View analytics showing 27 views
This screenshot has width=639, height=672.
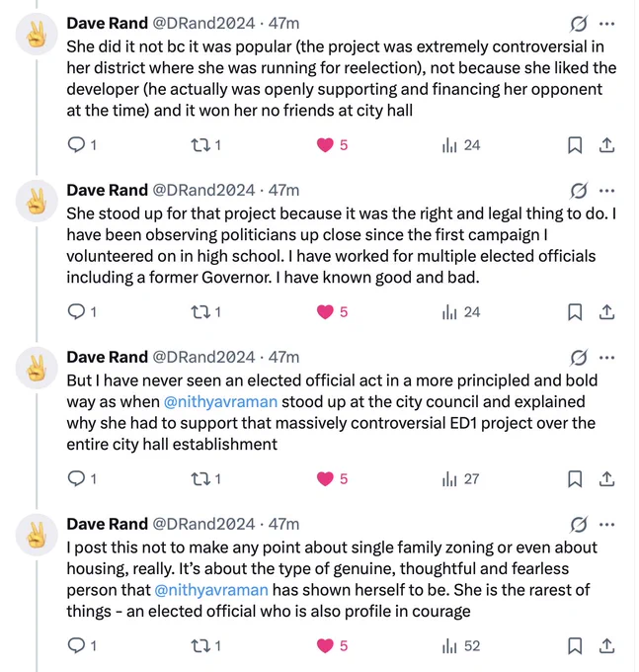(461, 478)
